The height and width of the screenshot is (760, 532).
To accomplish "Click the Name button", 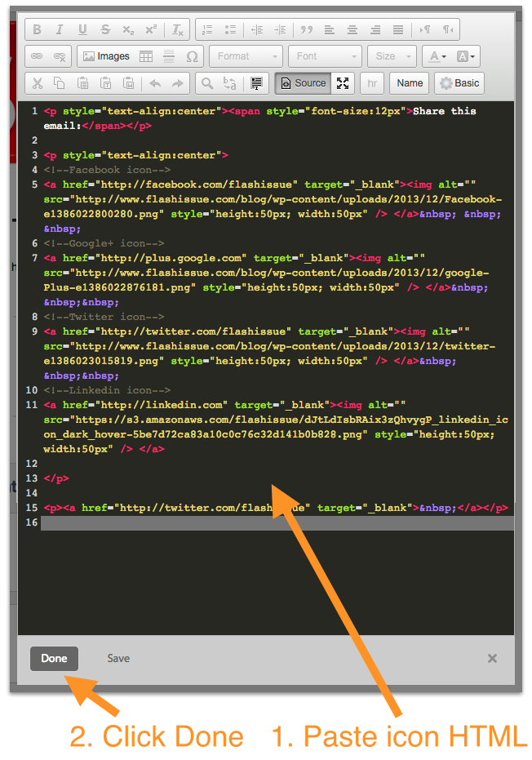I will click(x=410, y=83).
